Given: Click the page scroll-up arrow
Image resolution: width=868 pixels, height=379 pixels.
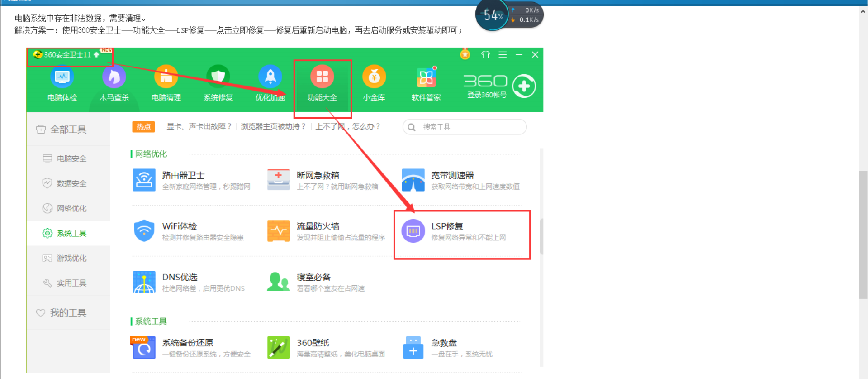Looking at the screenshot, I should click(x=863, y=12).
